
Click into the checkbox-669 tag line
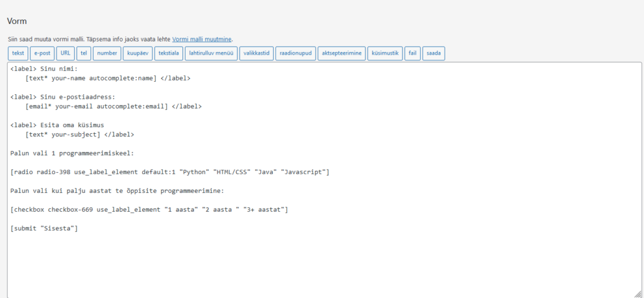(149, 209)
